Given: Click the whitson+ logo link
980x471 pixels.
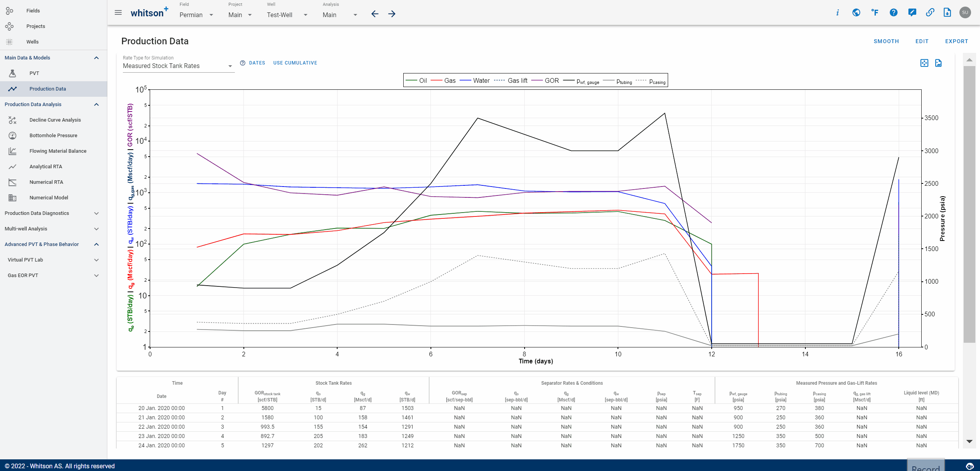Looking at the screenshot, I should point(149,13).
